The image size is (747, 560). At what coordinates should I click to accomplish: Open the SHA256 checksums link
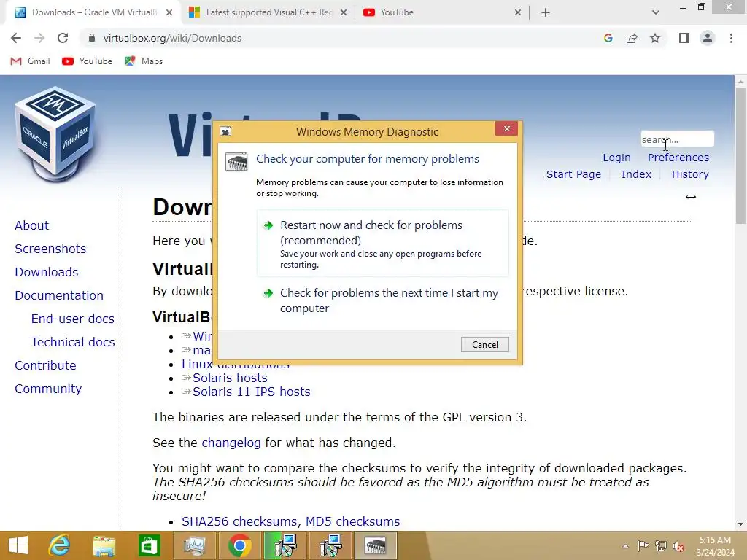pyautogui.click(x=241, y=521)
